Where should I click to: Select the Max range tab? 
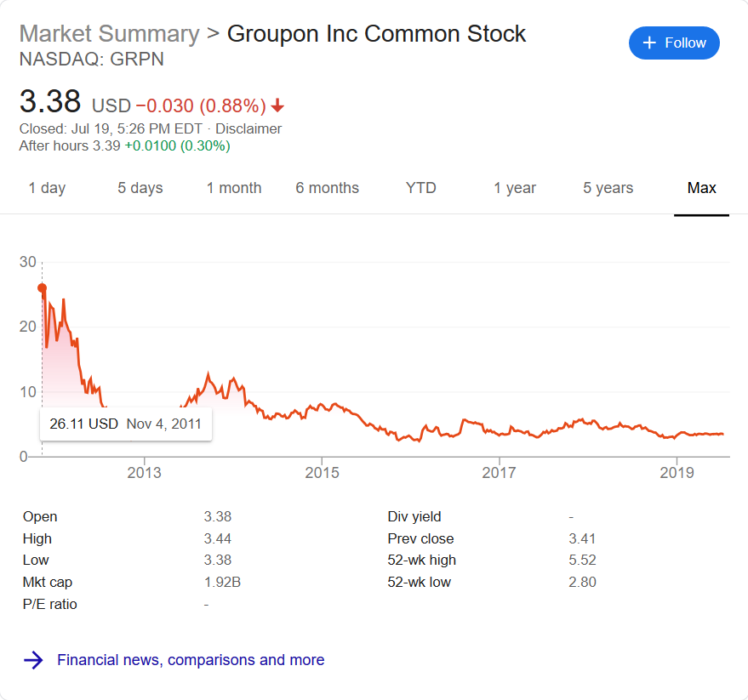coord(701,188)
